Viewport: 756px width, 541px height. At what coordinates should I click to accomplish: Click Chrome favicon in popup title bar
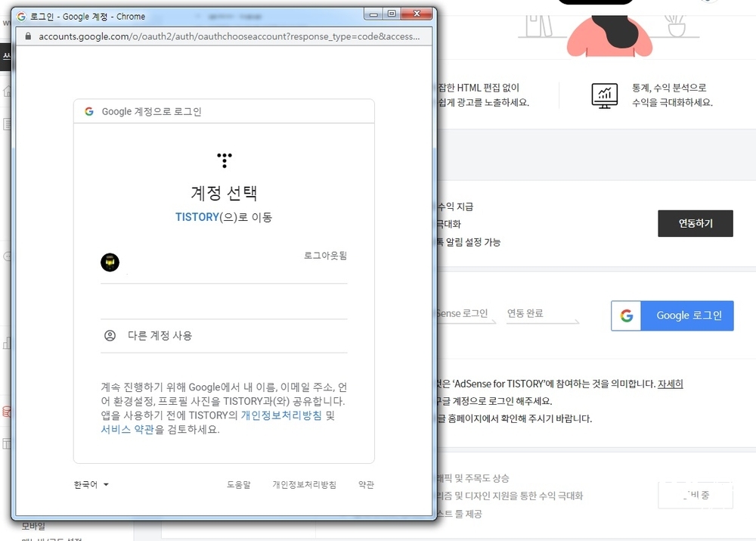point(22,17)
